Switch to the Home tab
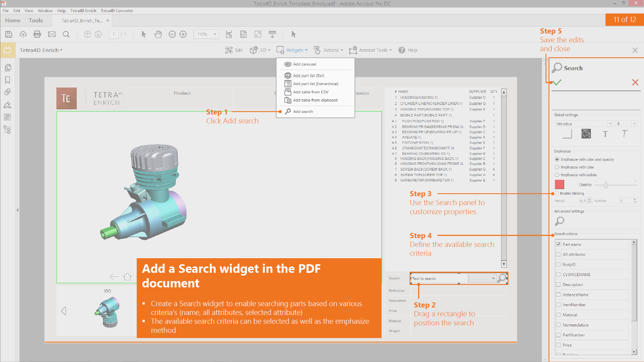644x362 pixels. click(x=13, y=20)
